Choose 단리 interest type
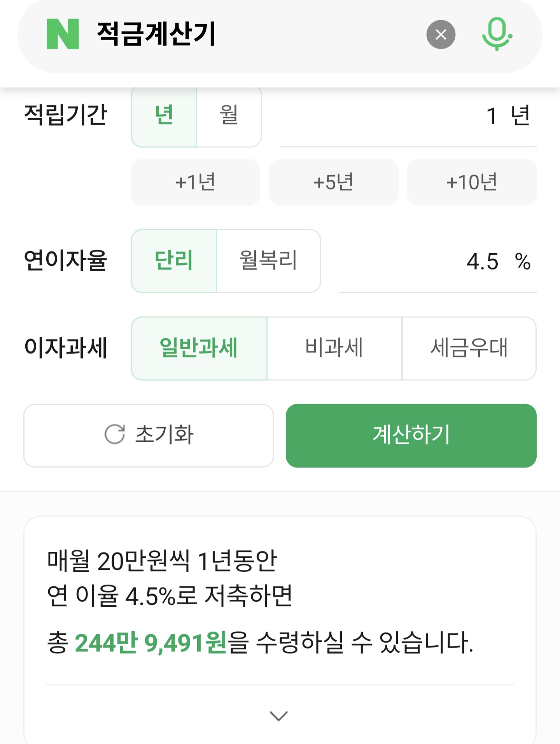 pyautogui.click(x=174, y=261)
